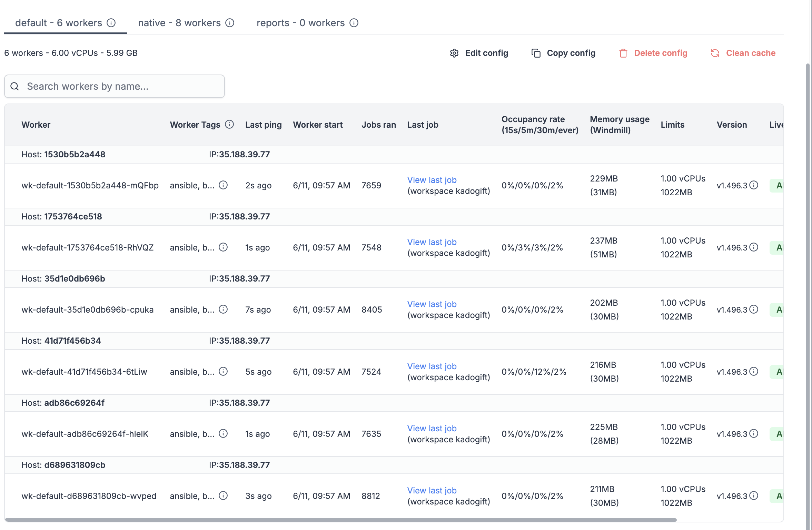Screen dimensions: 812x530
Task: Click Copy config button
Action: pos(563,53)
